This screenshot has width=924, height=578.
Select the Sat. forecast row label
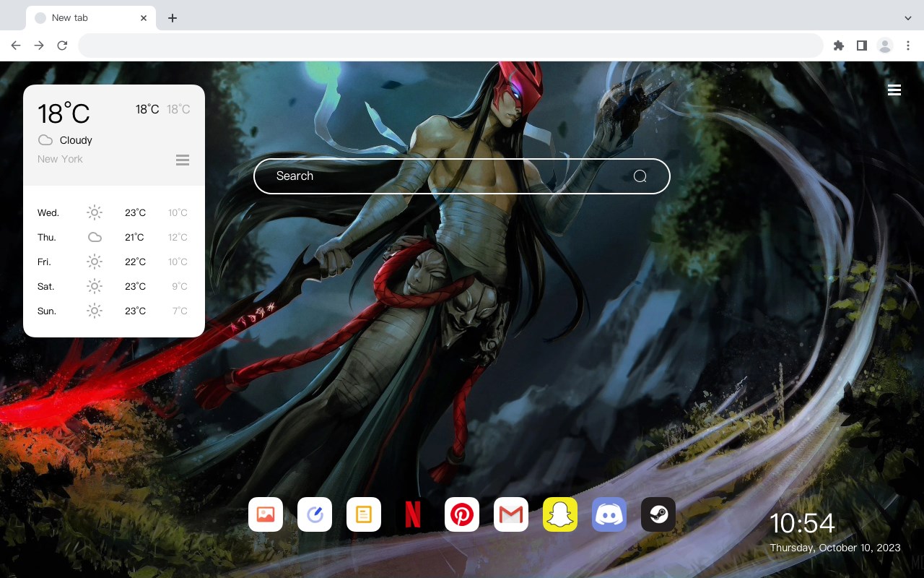point(46,287)
